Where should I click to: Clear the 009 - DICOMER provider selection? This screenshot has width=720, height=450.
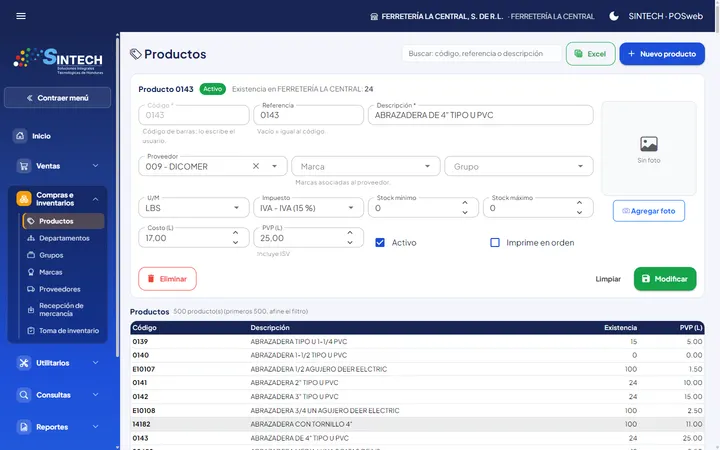coord(256,166)
